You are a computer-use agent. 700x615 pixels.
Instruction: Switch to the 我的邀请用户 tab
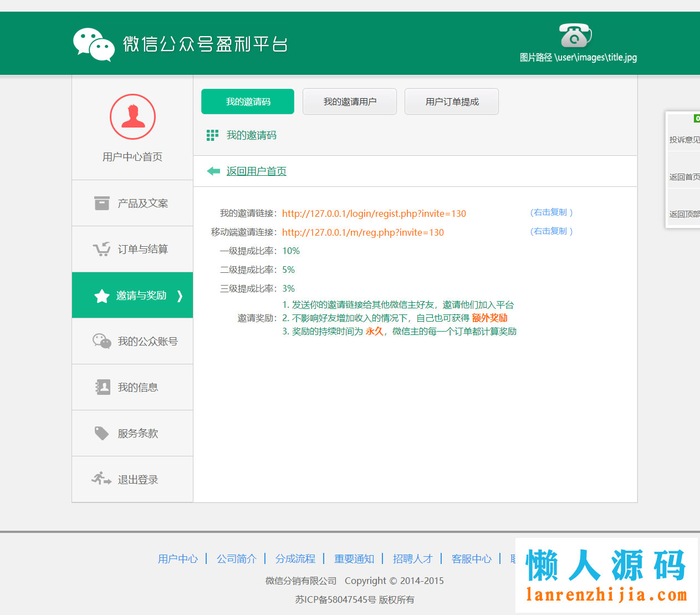pyautogui.click(x=349, y=101)
